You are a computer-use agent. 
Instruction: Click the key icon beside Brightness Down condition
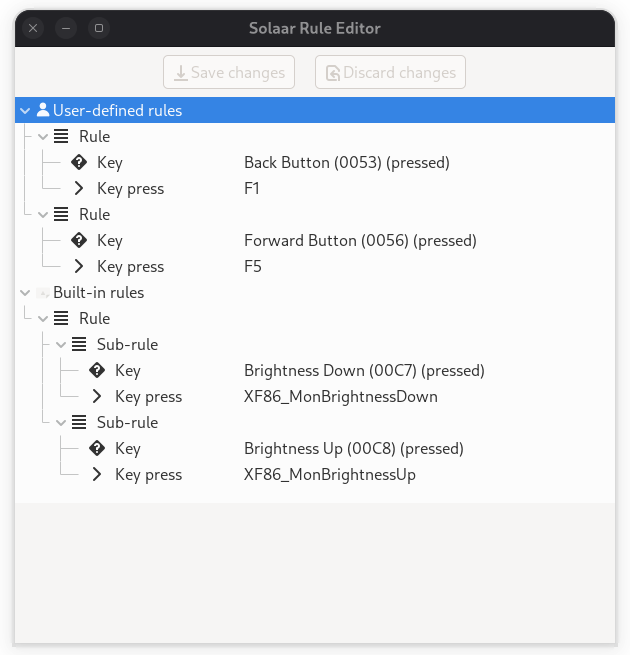point(97,370)
